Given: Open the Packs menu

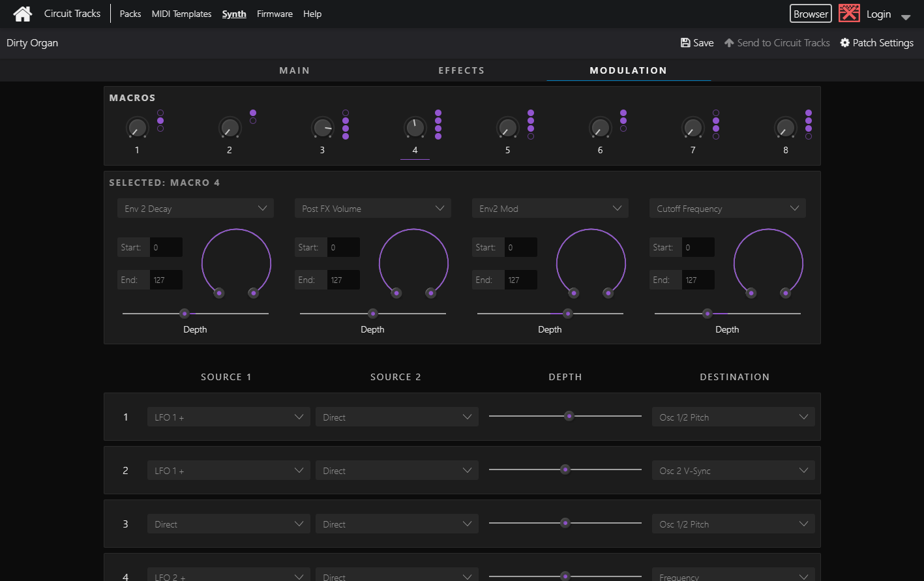Looking at the screenshot, I should pyautogui.click(x=130, y=13).
